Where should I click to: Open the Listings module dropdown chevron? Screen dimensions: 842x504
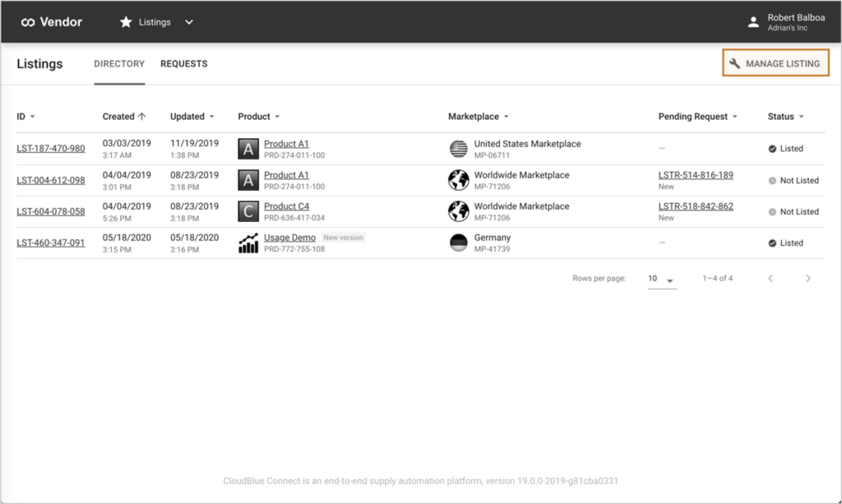click(189, 22)
